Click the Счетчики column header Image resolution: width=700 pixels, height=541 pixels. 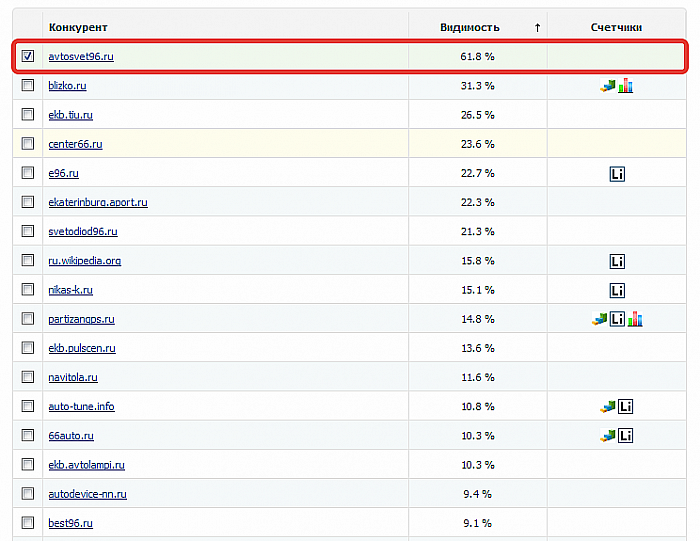[x=616, y=27]
